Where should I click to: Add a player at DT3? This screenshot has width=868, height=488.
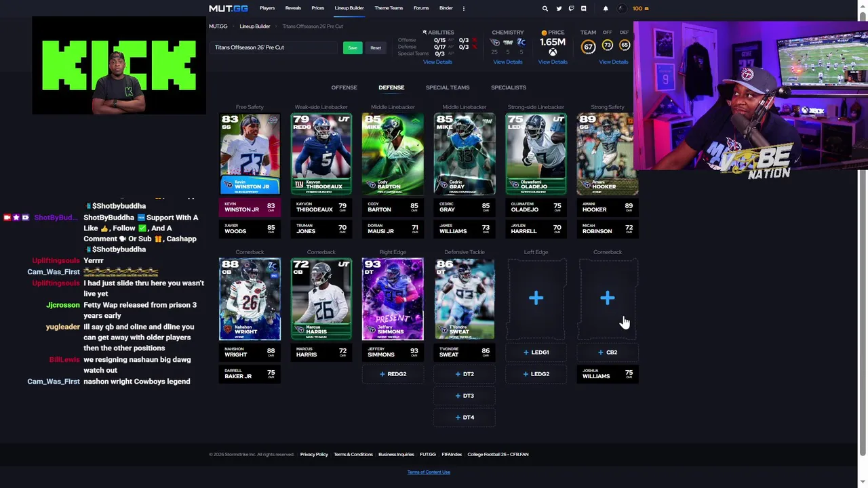tap(464, 396)
